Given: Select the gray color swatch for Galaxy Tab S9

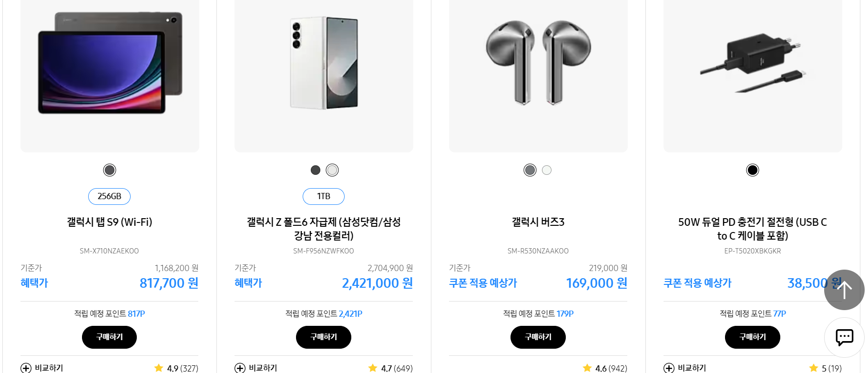Looking at the screenshot, I should (x=109, y=170).
